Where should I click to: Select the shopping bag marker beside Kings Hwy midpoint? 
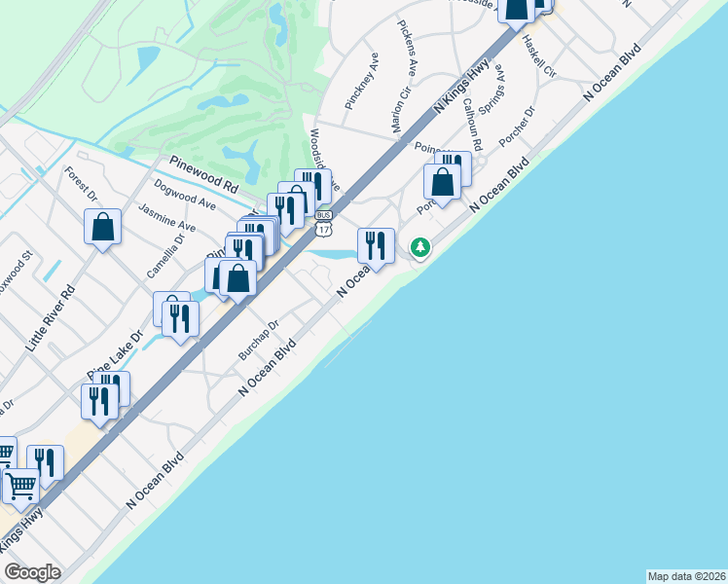coord(237,281)
